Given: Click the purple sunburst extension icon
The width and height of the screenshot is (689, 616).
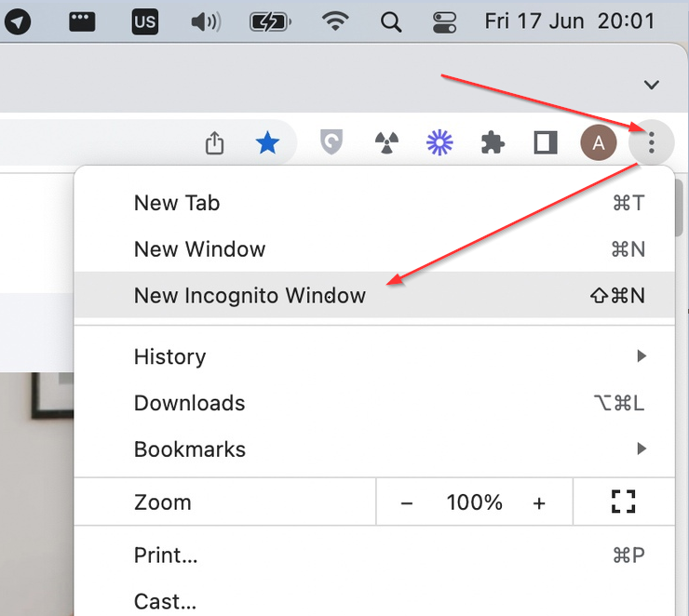Looking at the screenshot, I should point(439,142).
